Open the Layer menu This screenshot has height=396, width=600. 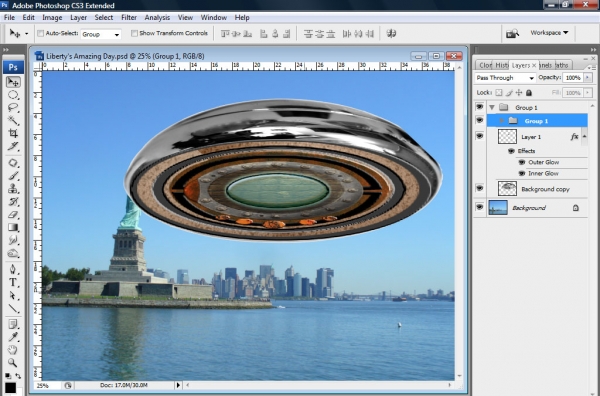(x=78, y=18)
